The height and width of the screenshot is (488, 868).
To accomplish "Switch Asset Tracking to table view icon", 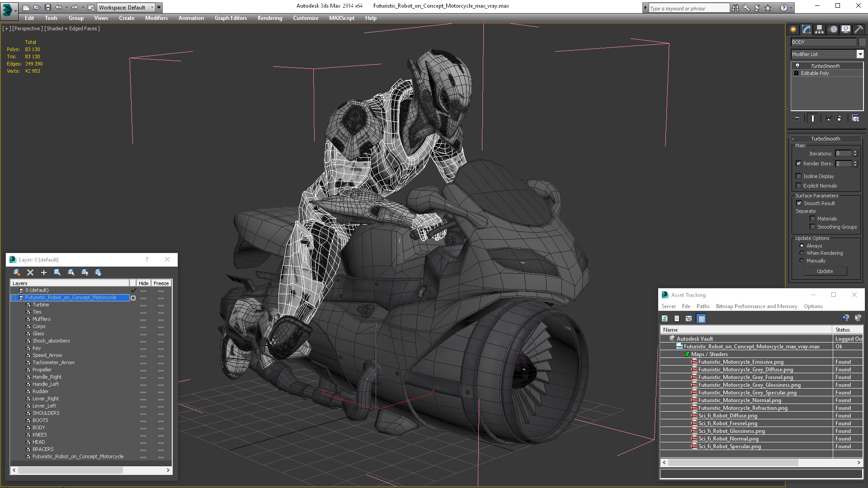I will tap(702, 319).
